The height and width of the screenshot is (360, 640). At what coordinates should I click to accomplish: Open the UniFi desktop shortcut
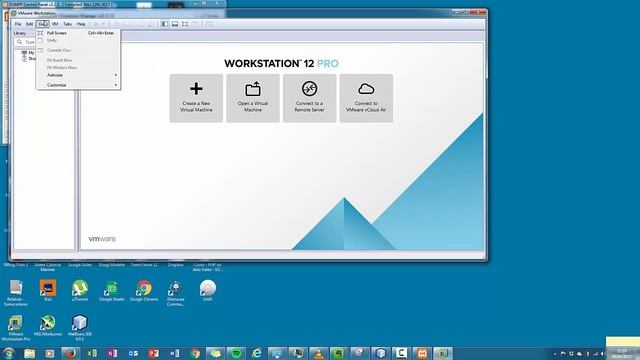(x=207, y=291)
